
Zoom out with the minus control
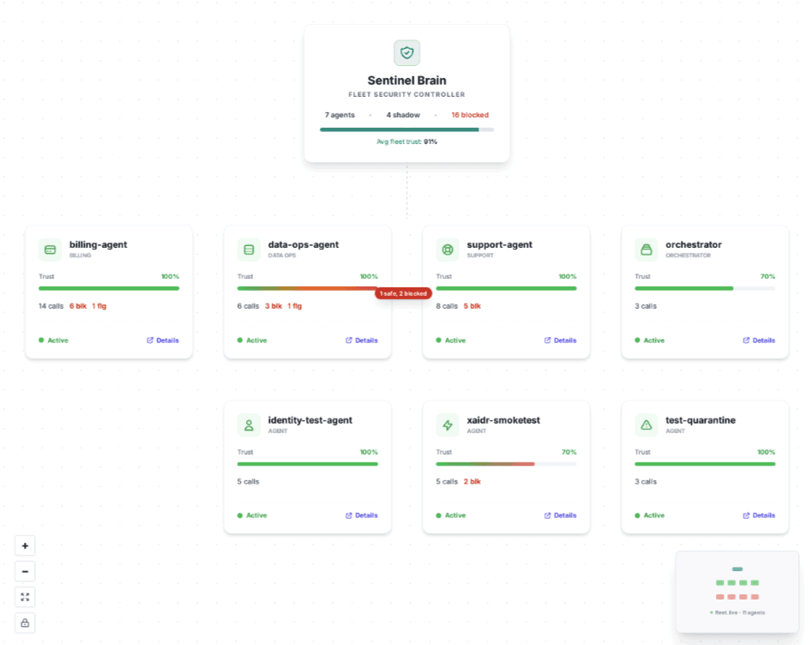click(x=25, y=571)
